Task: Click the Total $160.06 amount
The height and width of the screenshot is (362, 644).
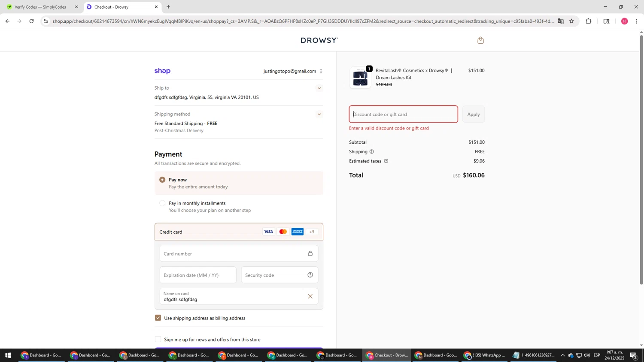Action: pyautogui.click(x=474, y=175)
